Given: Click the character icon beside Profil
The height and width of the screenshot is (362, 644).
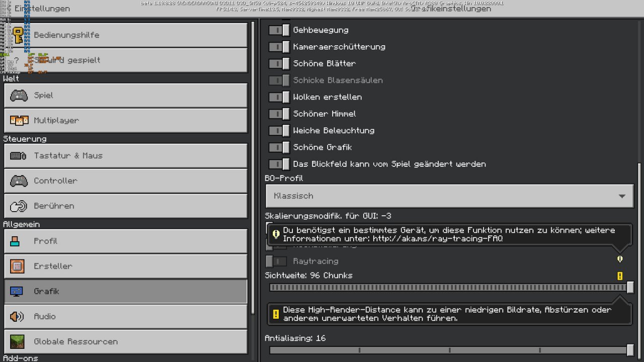Looking at the screenshot, I should point(15,241).
